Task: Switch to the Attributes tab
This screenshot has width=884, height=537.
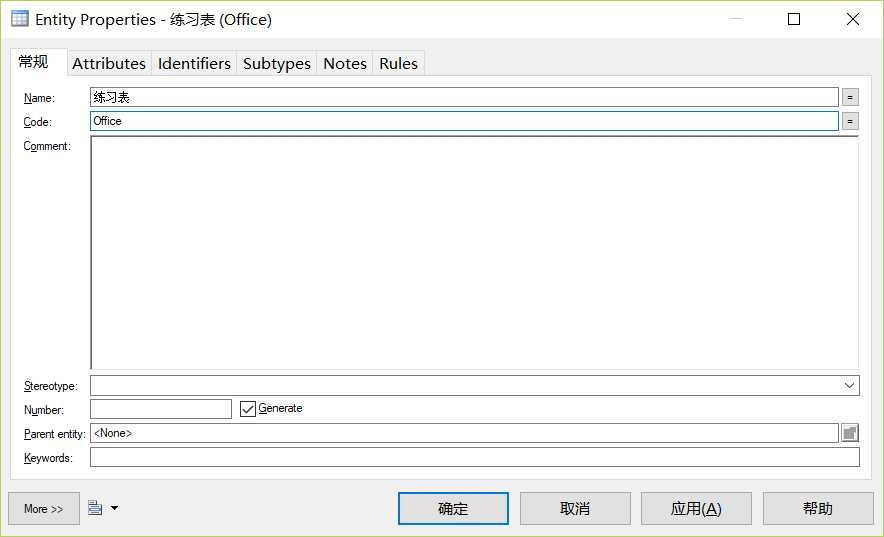Action: tap(109, 63)
